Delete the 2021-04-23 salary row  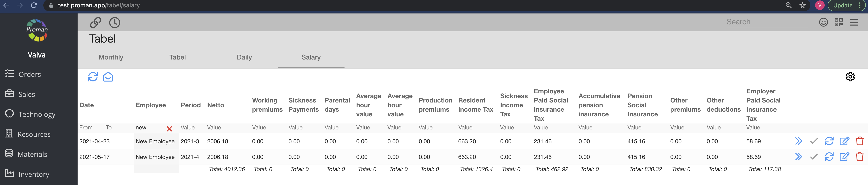click(859, 141)
